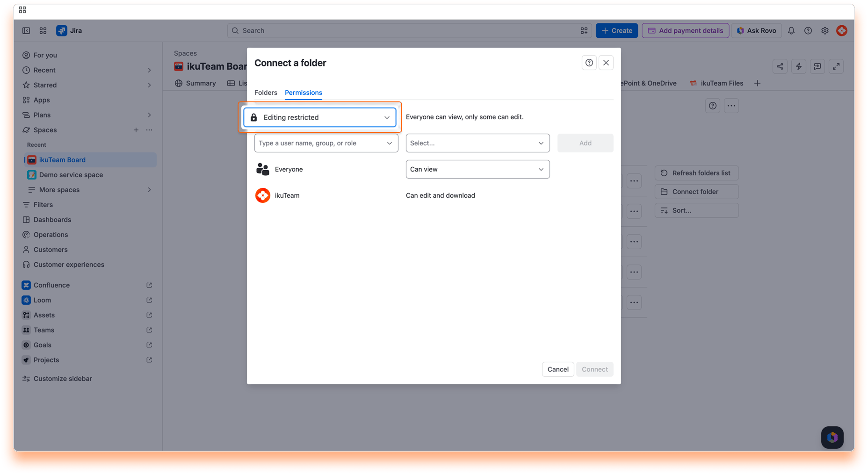Close the Connect a folder dialog
The height and width of the screenshot is (474, 868).
pos(606,63)
